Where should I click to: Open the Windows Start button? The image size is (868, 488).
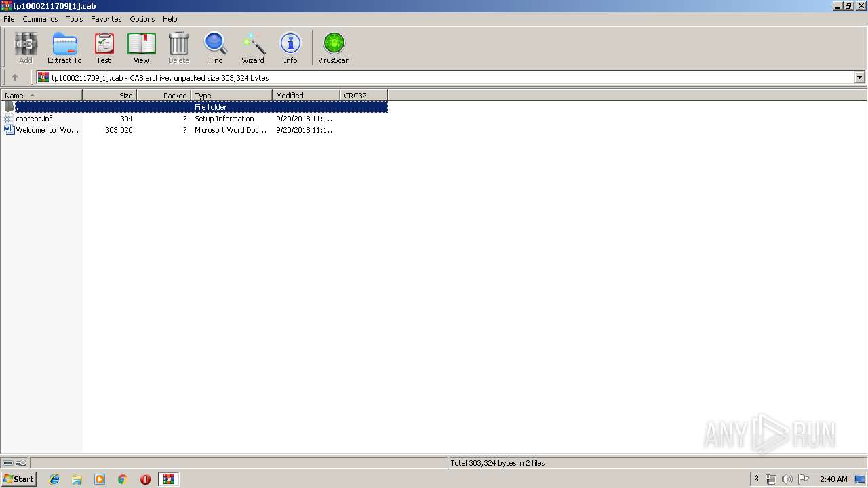tap(18, 479)
